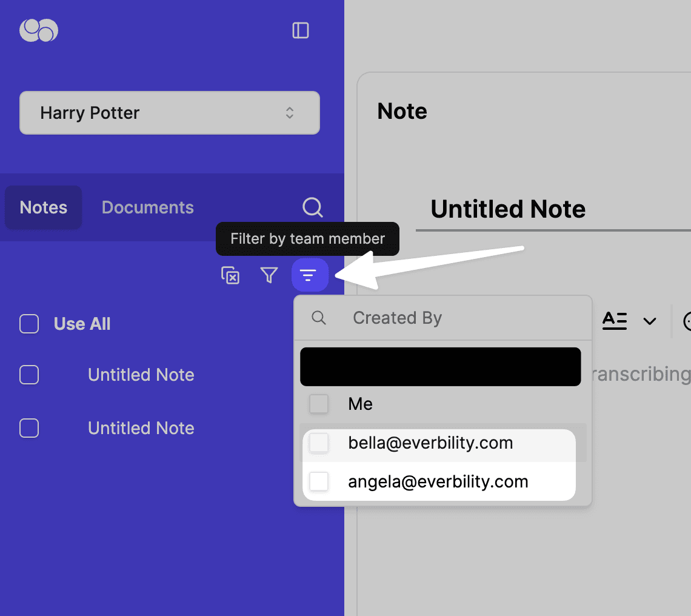This screenshot has width=691, height=616.
Task: Open the Untitled Note listed last in sidebar
Action: (141, 428)
